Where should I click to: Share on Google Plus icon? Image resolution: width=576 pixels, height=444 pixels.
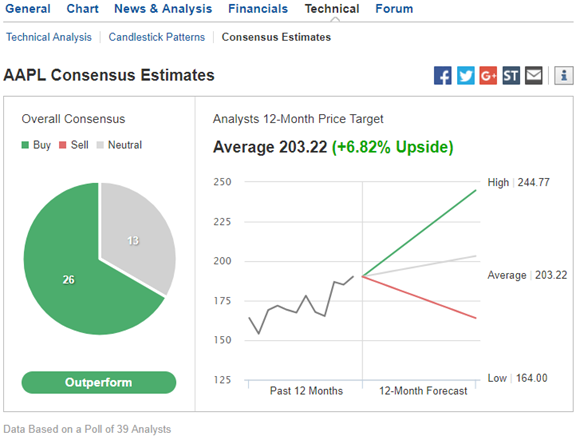click(x=488, y=76)
